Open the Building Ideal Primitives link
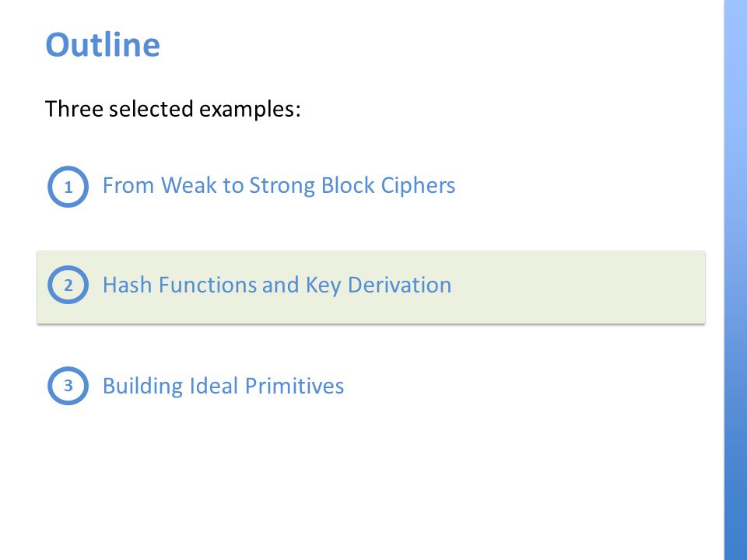Viewport: 747px width, 560px height. (223, 386)
